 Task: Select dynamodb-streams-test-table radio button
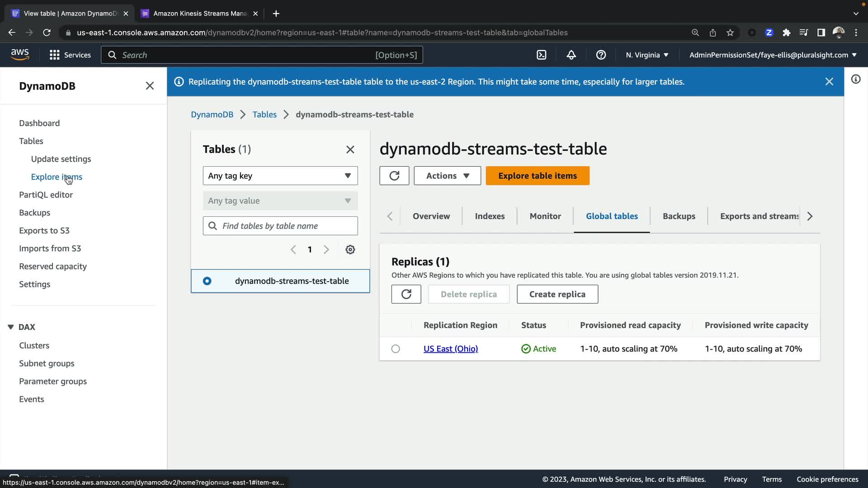pyautogui.click(x=207, y=281)
